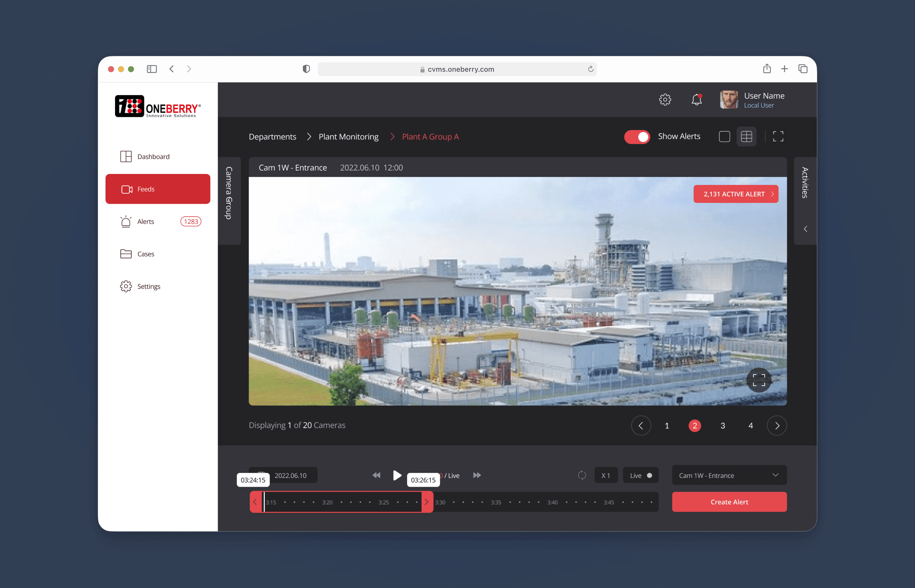Viewport: 915px width, 588px height.
Task: Click the left handle of timeline selection
Action: [x=255, y=502]
